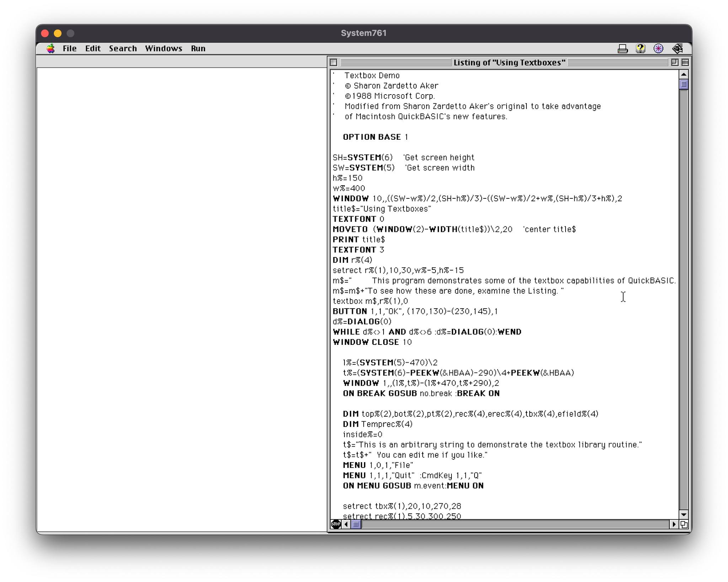Click the printer icon in menu bar
This screenshot has width=728, height=582.
coord(622,48)
